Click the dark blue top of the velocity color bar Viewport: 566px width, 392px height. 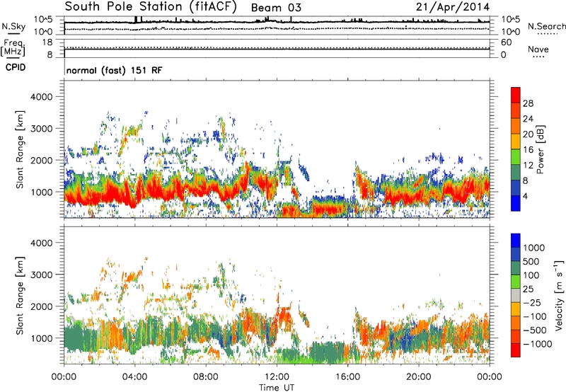pyautogui.click(x=516, y=241)
